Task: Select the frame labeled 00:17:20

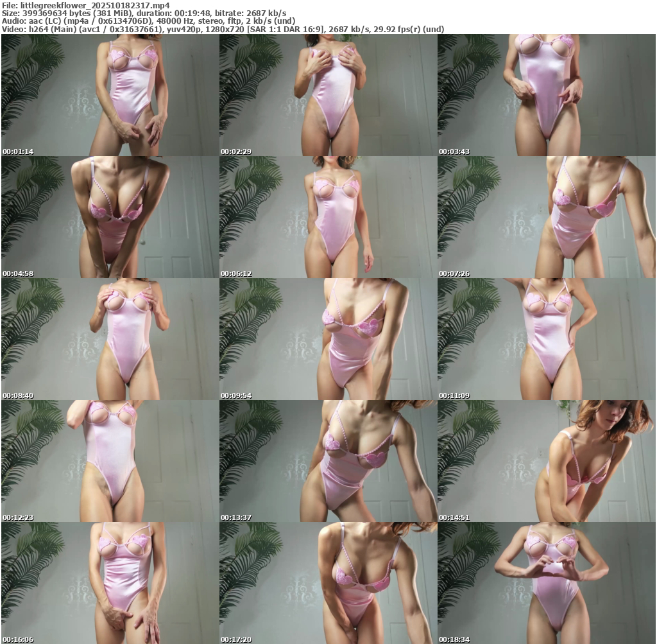Action: click(328, 583)
